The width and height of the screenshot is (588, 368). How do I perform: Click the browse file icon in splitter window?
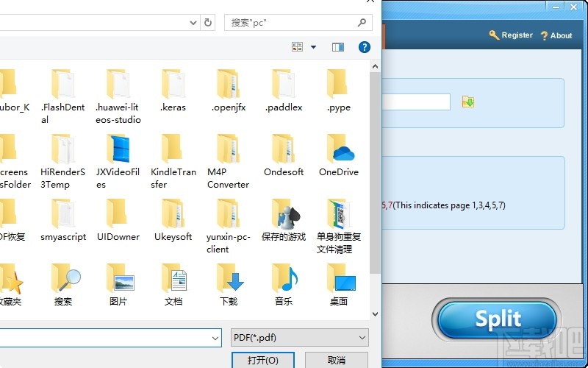(468, 102)
